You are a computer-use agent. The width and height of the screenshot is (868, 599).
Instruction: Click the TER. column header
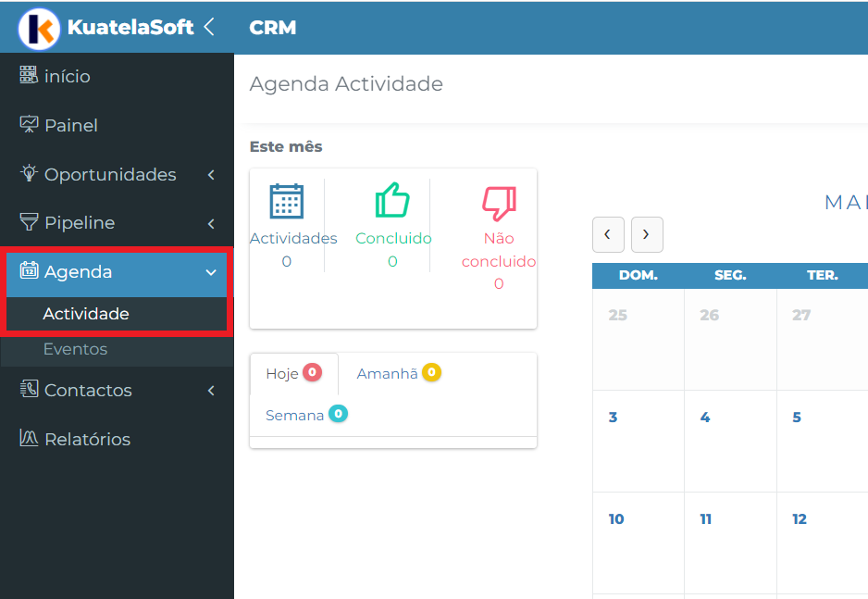822,275
